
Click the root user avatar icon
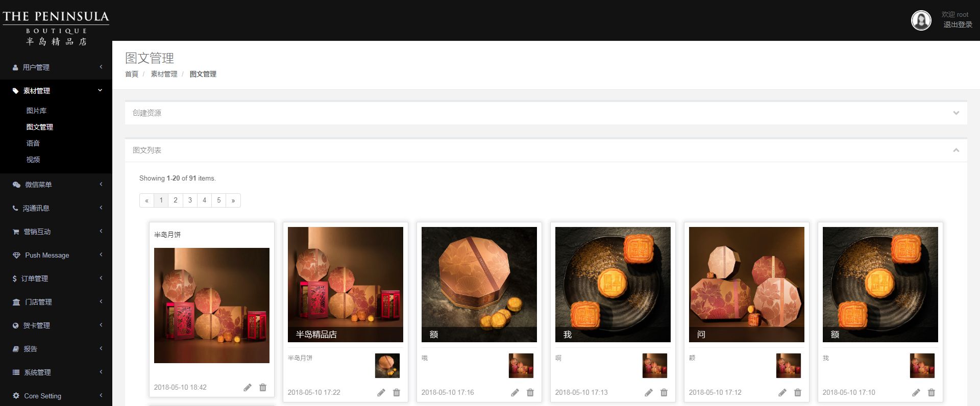(x=921, y=20)
